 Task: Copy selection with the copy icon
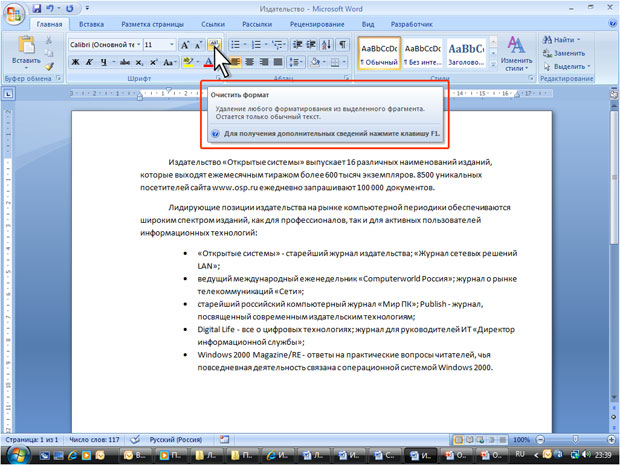49,53
